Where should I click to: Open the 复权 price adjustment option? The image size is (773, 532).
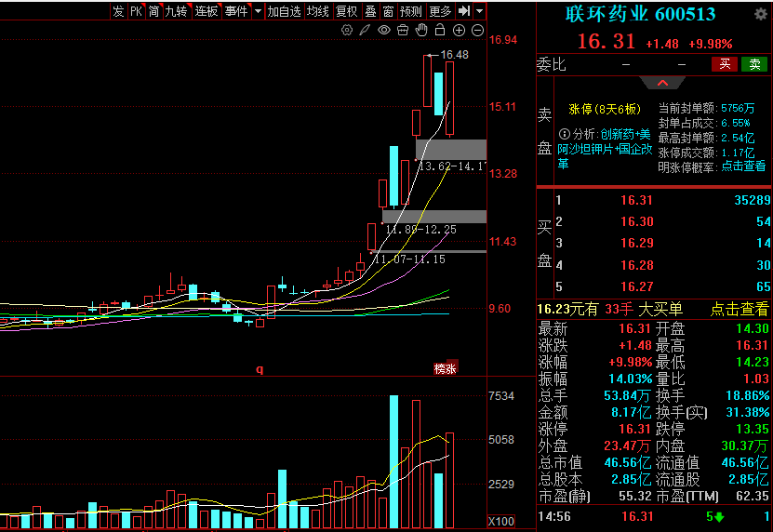point(346,11)
